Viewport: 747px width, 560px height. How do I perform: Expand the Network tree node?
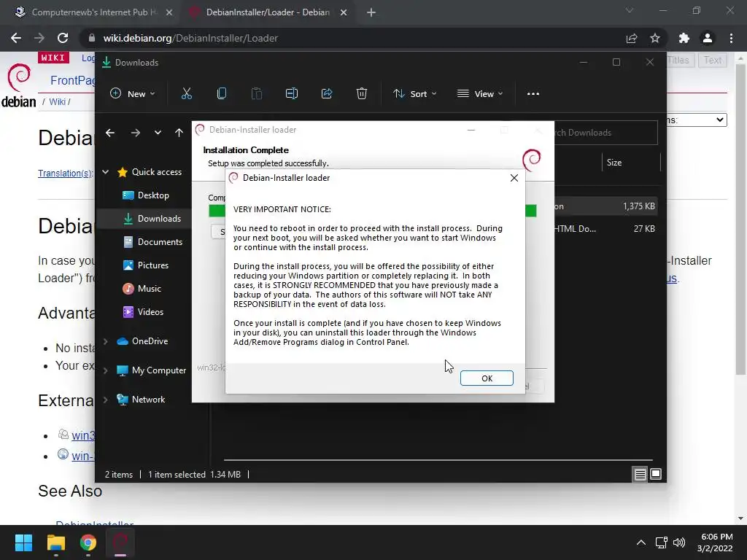click(x=106, y=400)
